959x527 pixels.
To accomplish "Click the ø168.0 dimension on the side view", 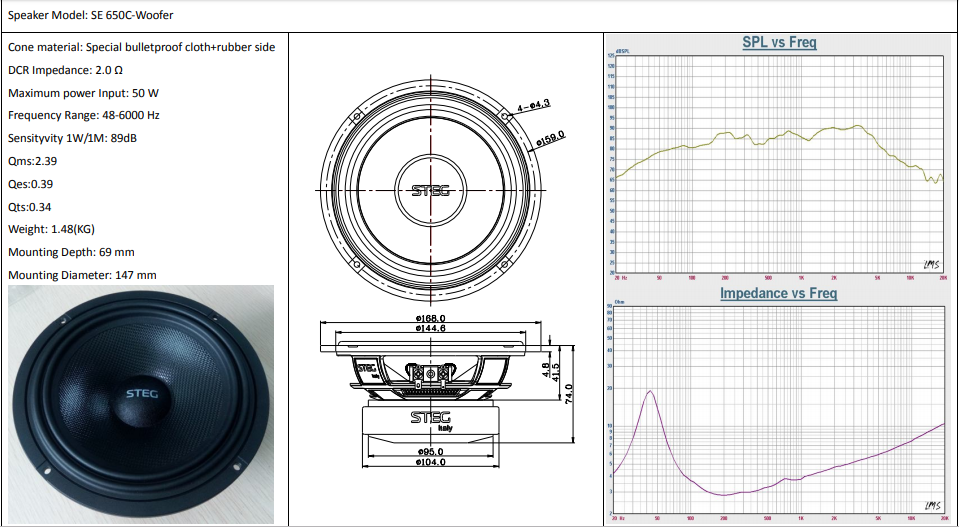I will [431, 319].
